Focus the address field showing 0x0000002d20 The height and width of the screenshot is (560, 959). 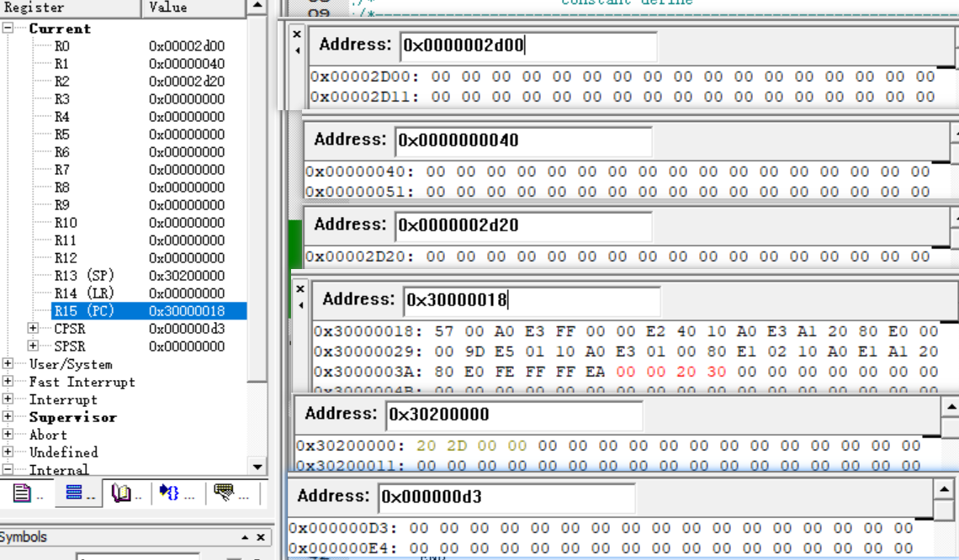523,225
